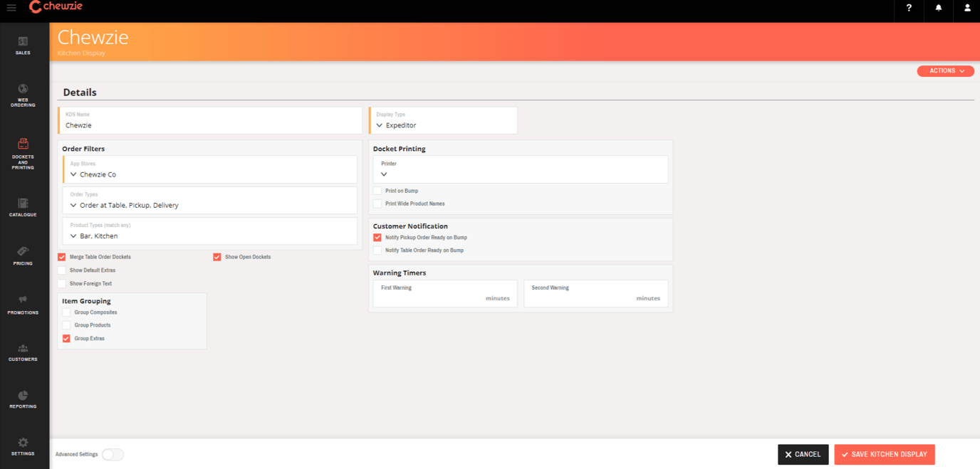The width and height of the screenshot is (980, 469).
Task: Click the Cancel button
Action: click(803, 454)
